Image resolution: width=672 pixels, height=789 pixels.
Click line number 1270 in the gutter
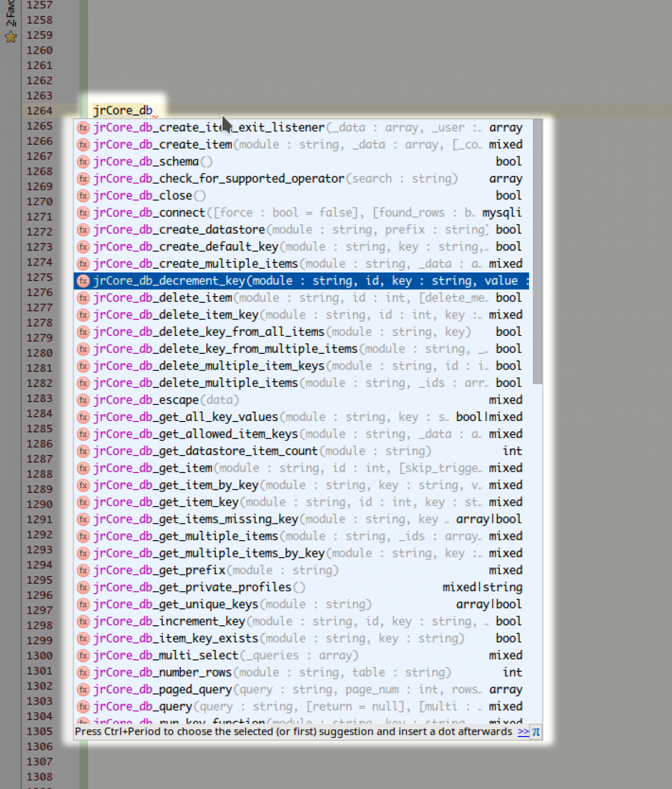pos(40,202)
